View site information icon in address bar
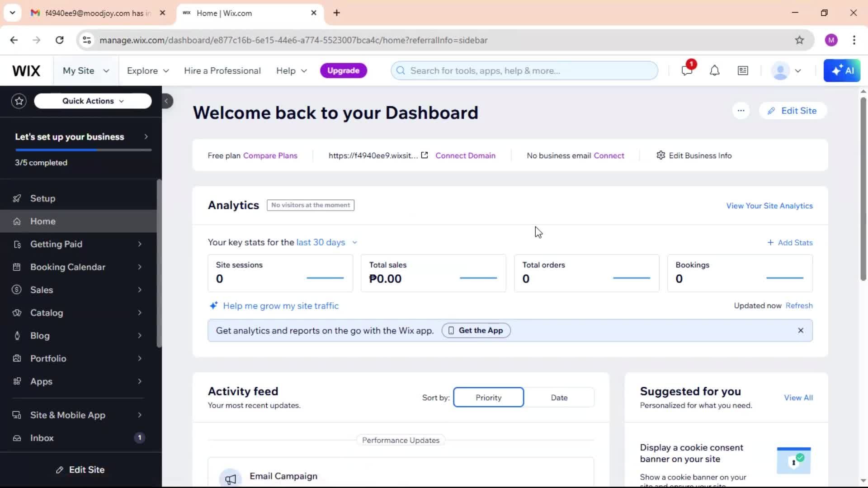 87,40
